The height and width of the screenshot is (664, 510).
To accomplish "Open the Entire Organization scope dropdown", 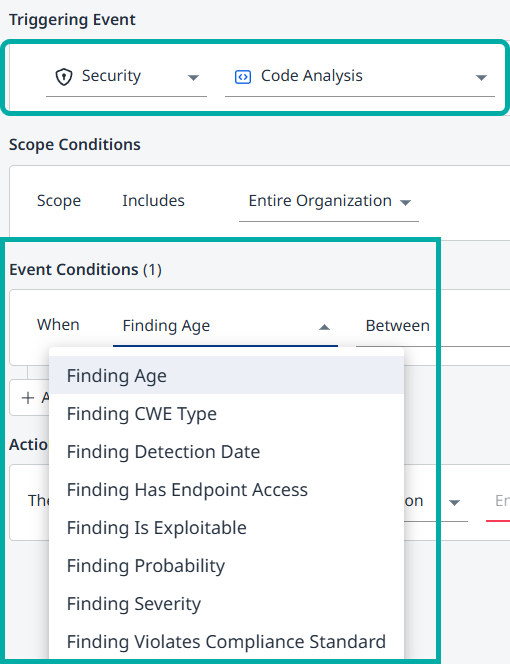I will [x=329, y=202].
